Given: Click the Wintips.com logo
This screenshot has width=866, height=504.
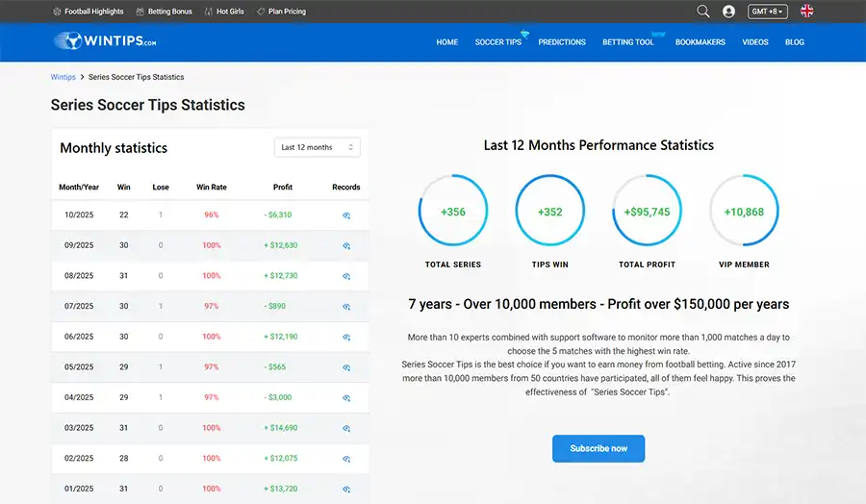Looking at the screenshot, I should click(x=106, y=41).
